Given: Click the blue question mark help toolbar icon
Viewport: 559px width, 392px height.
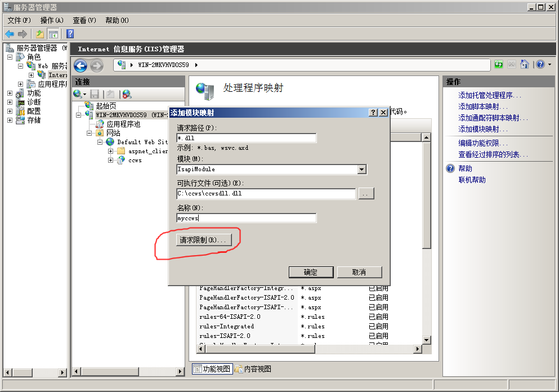Looking at the screenshot, I should [70, 34].
